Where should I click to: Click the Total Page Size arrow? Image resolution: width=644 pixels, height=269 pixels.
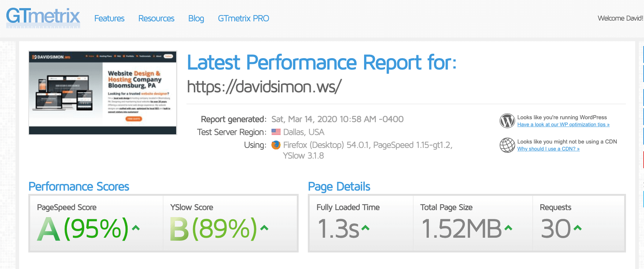508,228
